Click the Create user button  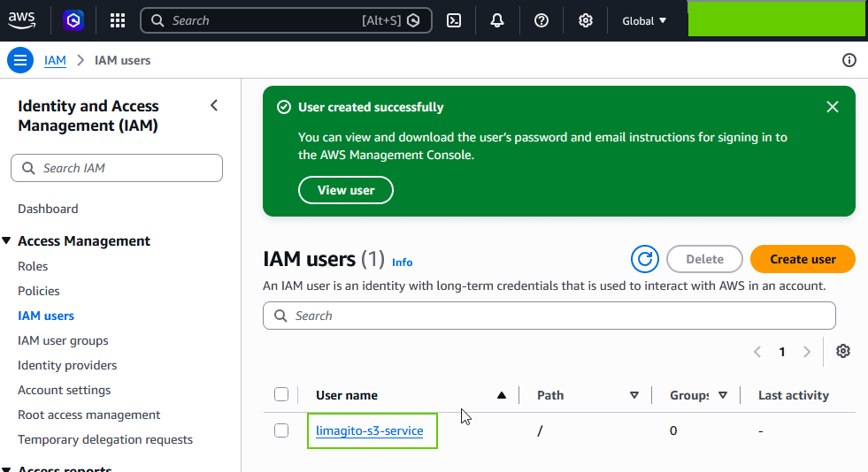803,259
